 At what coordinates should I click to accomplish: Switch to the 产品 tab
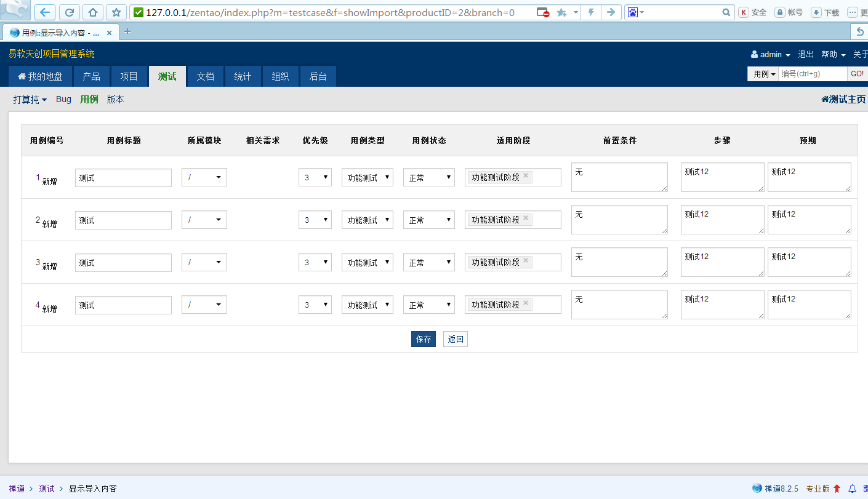[91, 76]
